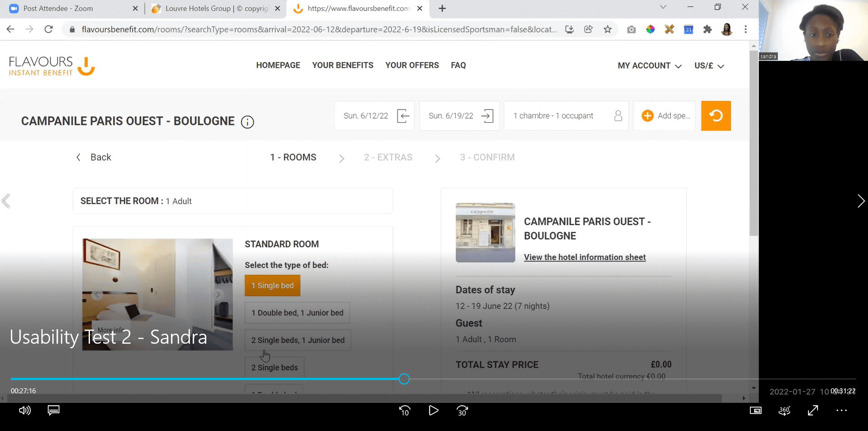The width and height of the screenshot is (868, 431).
Task: Click the camera screenshot extension icon
Action: (x=631, y=30)
